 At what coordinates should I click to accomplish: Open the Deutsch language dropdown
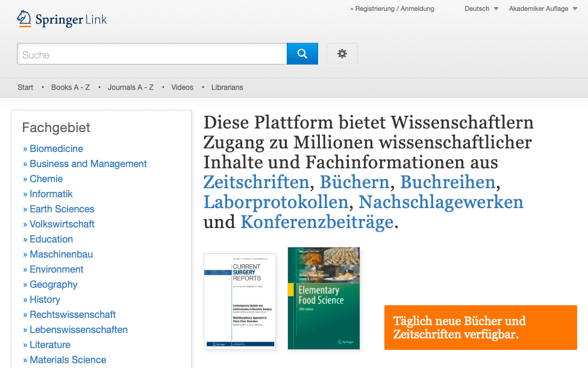coord(481,8)
